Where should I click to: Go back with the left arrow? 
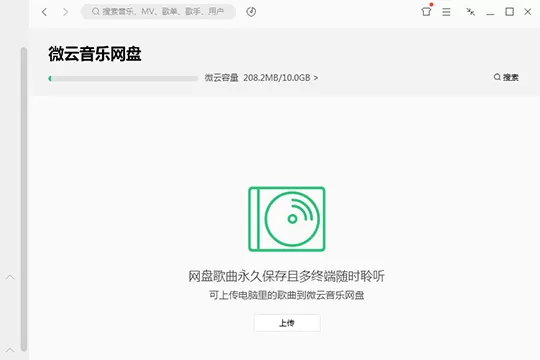[x=44, y=12]
